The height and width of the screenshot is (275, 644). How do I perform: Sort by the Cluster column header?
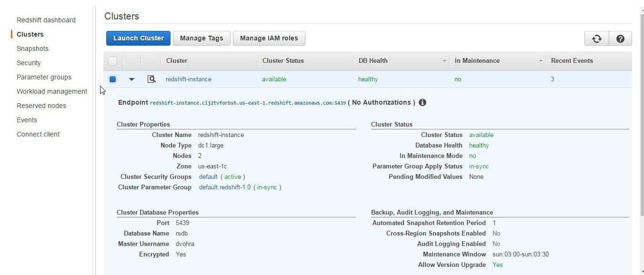[177, 61]
